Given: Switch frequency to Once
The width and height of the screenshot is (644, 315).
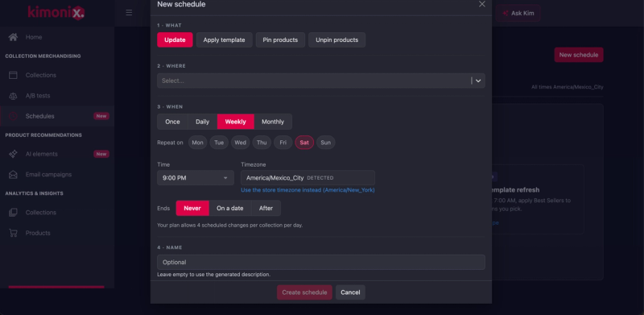Looking at the screenshot, I should 172,122.
